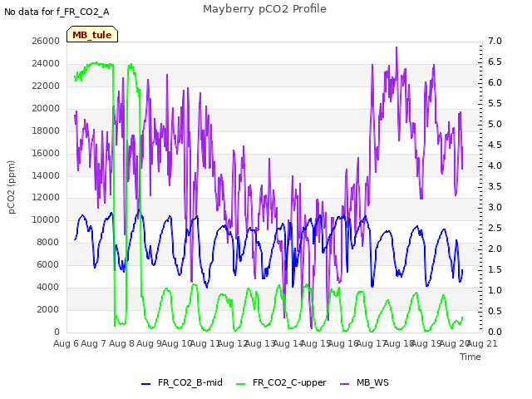The height and width of the screenshot is (399, 532).
Task: Click the 26000 left axis tick label
Action: click(46, 41)
